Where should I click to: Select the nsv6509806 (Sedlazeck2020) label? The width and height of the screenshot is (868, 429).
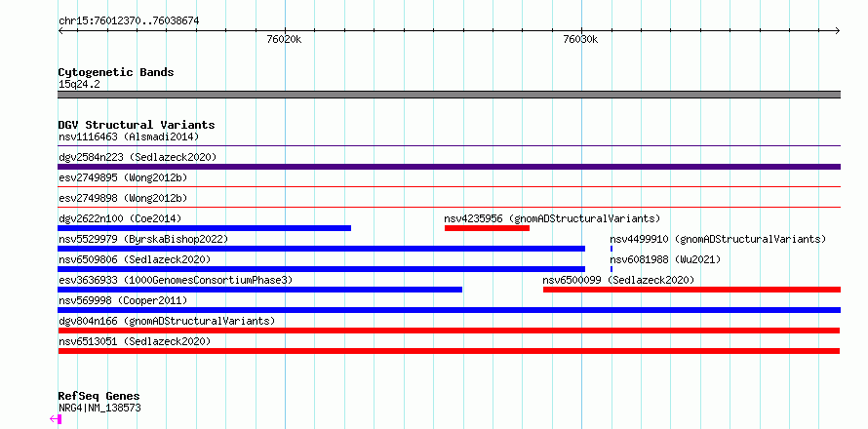[135, 259]
